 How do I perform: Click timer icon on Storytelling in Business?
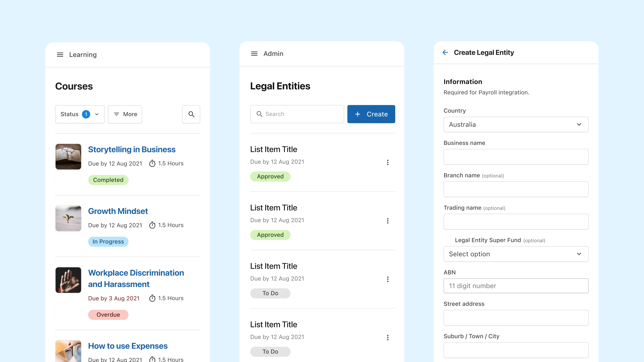[x=152, y=163]
